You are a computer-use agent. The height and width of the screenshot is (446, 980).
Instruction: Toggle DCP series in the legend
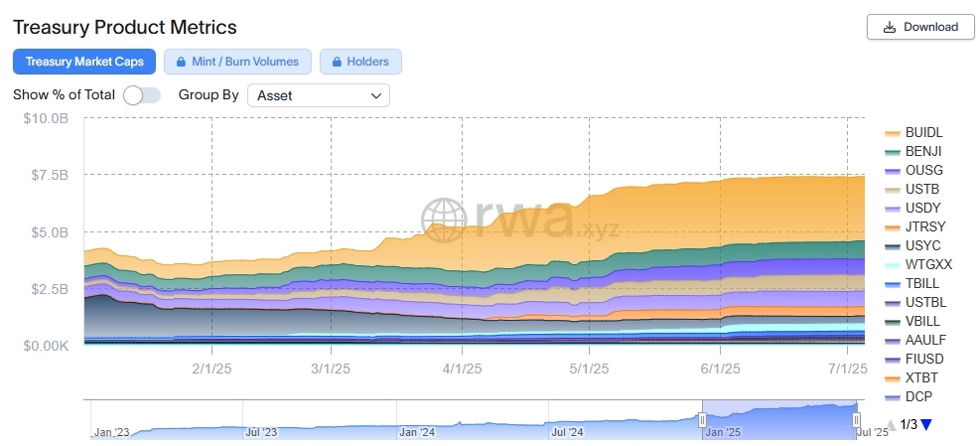(909, 396)
